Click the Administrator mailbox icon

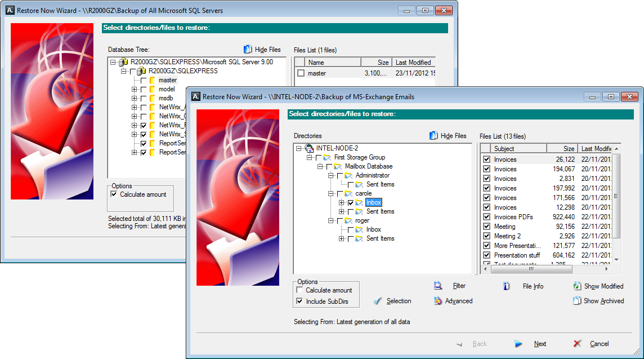(348, 176)
